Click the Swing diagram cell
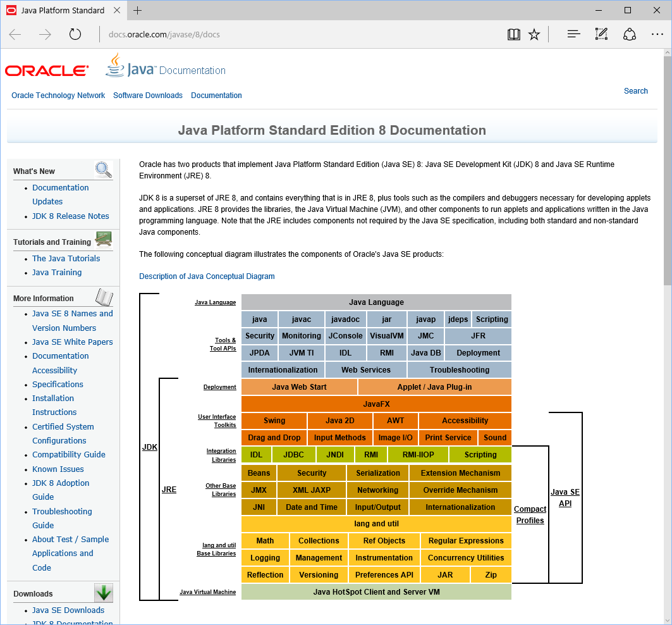Screen dimensions: 672x625 [274, 421]
